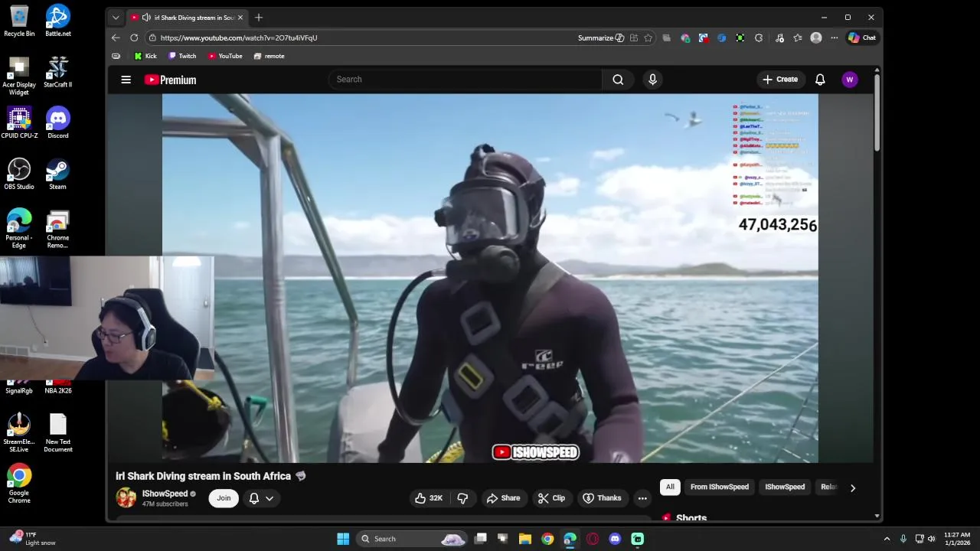Screen dimensions: 980x551
Task: Send a Thanks to IShowSpeed
Action: click(x=602, y=498)
